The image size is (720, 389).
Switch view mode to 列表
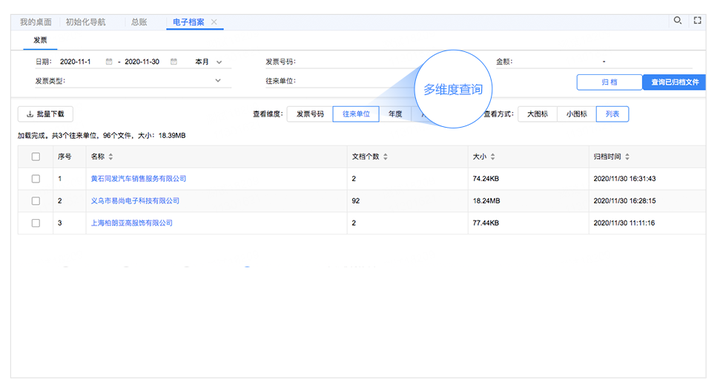click(612, 114)
